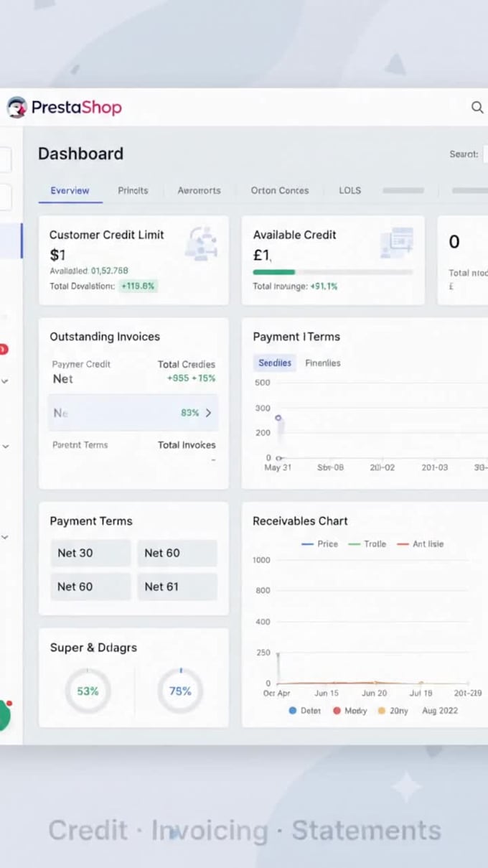Toggle the Ant lisie line in legend

tap(420, 544)
